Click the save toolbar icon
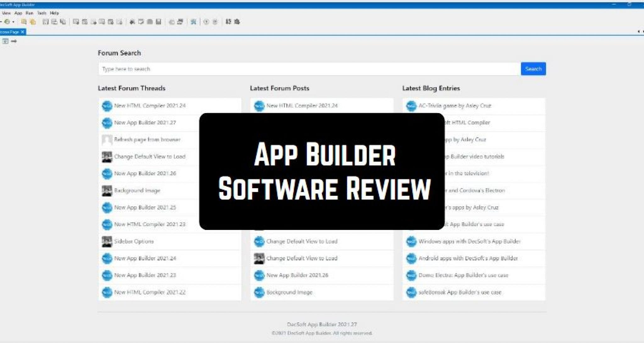The image size is (644, 343). (x=159, y=22)
